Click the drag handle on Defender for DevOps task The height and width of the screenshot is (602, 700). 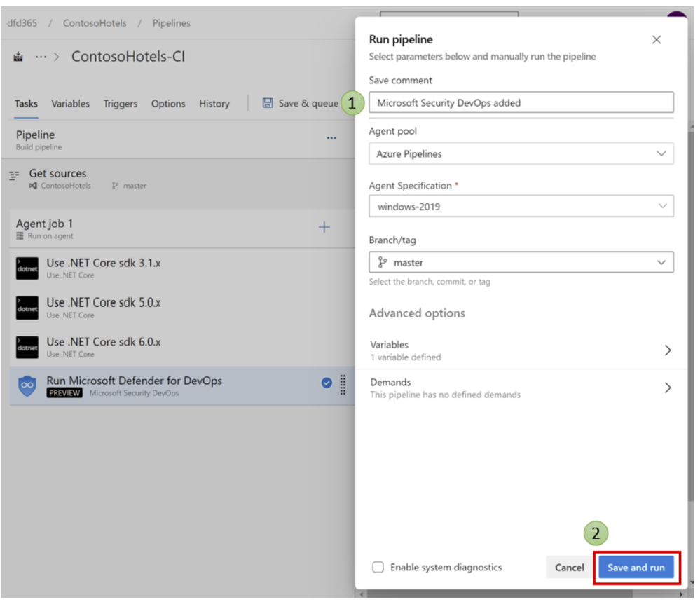tap(343, 385)
